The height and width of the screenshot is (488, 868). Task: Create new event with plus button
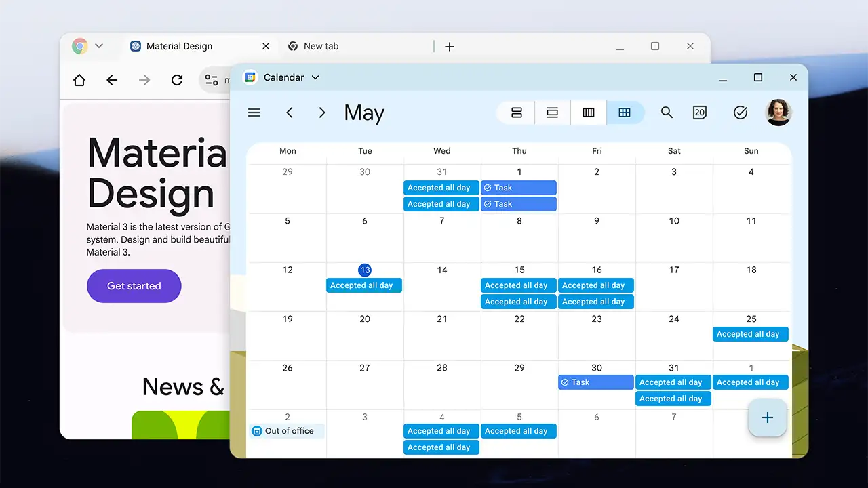tap(767, 418)
